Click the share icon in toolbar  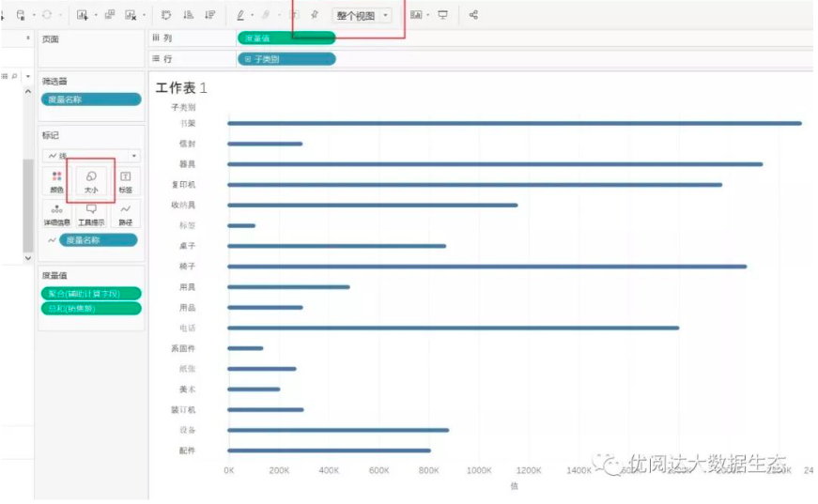pyautogui.click(x=473, y=15)
